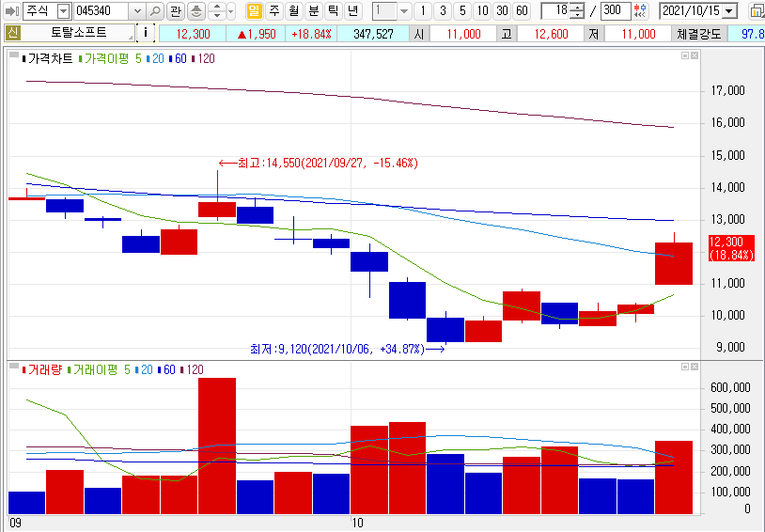Click the total bars field 300

[616, 10]
